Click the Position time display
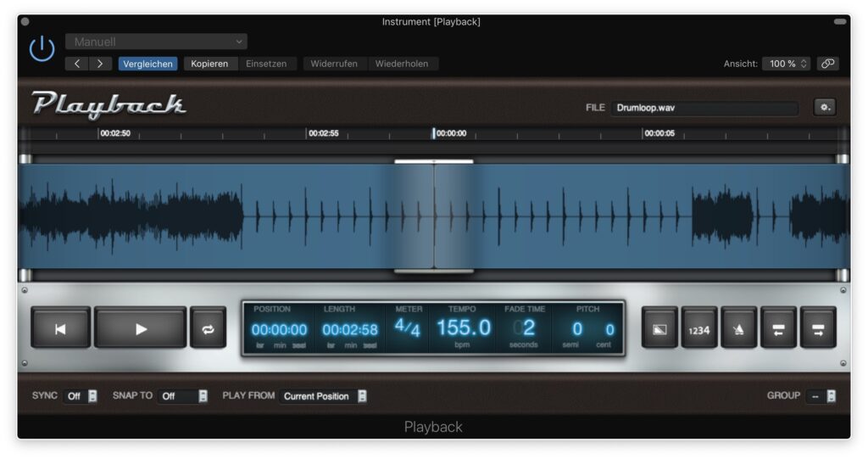Viewport: 868px width, 459px height. 279,330
